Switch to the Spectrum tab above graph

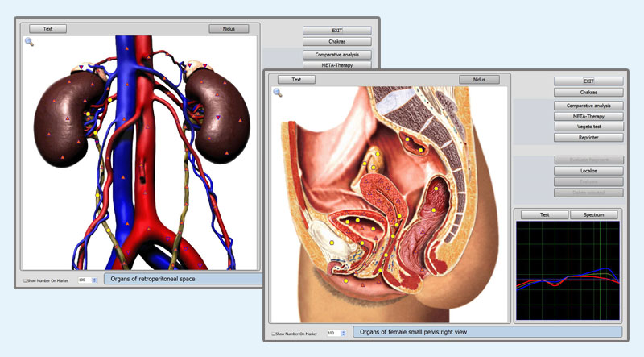tap(593, 215)
